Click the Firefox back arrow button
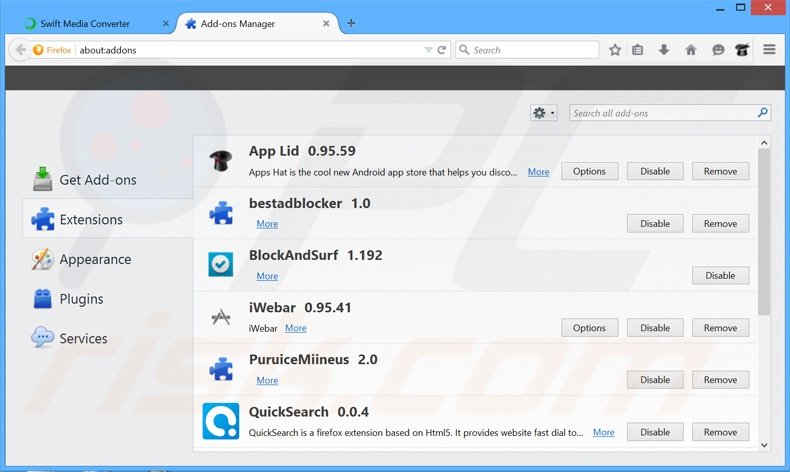790x472 pixels. (20, 50)
